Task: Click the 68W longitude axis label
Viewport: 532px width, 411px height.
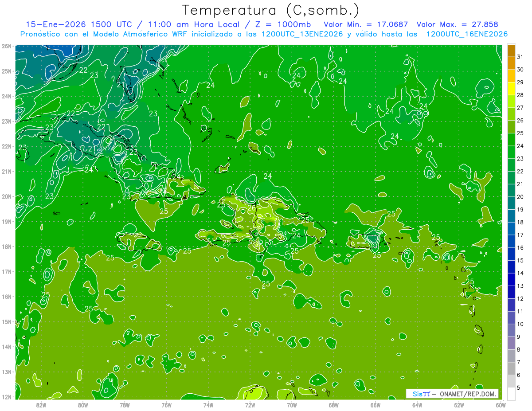Action: coord(334,405)
